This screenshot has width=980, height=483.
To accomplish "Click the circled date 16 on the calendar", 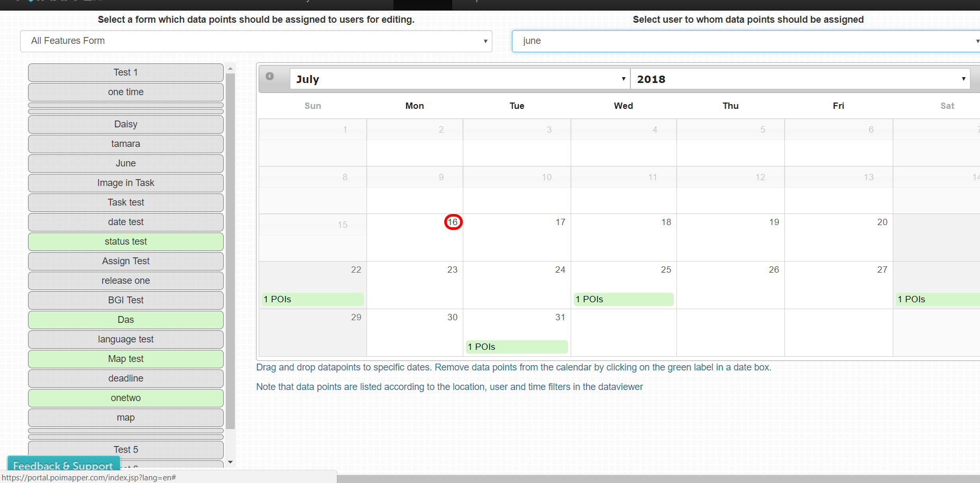I will (453, 222).
